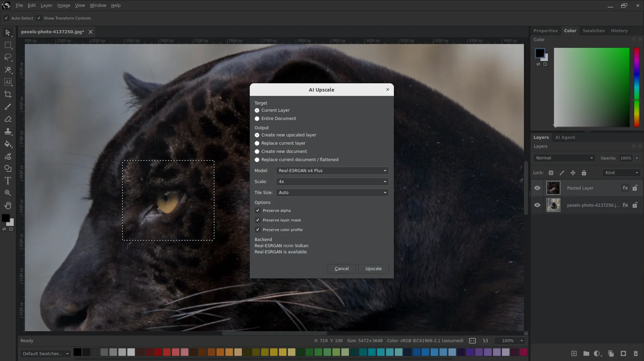
Task: Open the Opacity dropdown arrow
Action: [637, 158]
